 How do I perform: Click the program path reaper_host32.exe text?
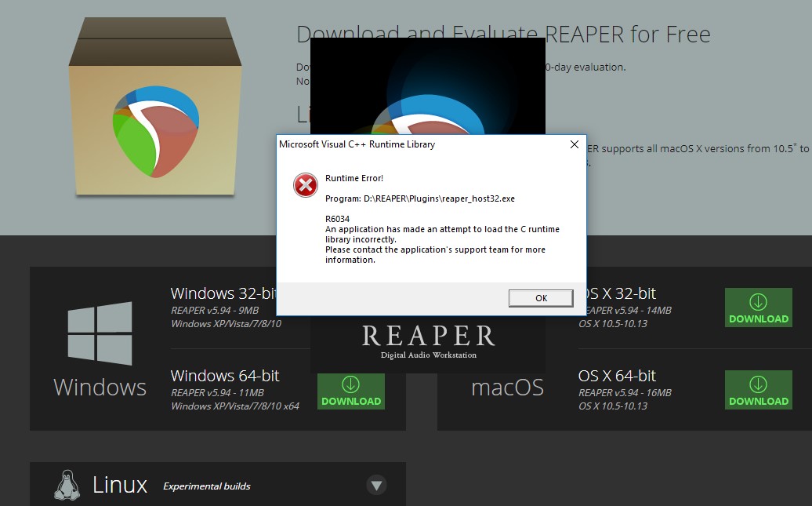(x=420, y=198)
